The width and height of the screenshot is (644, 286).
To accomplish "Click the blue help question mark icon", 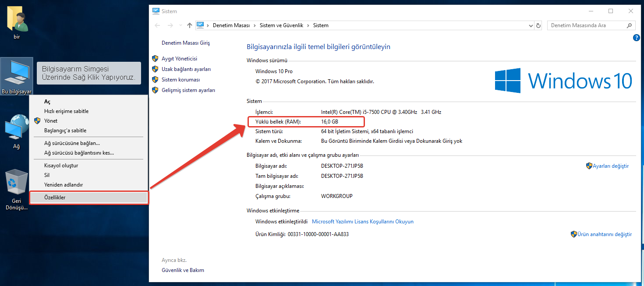I will tap(637, 38).
